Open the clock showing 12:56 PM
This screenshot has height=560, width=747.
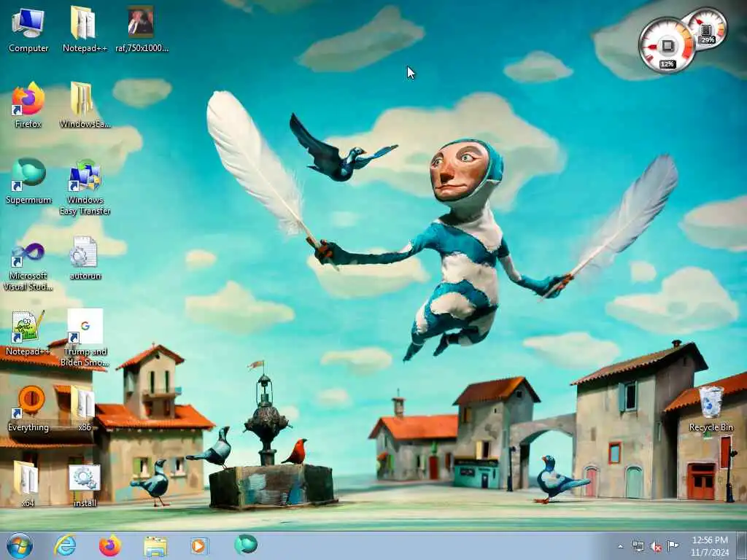pyautogui.click(x=710, y=546)
